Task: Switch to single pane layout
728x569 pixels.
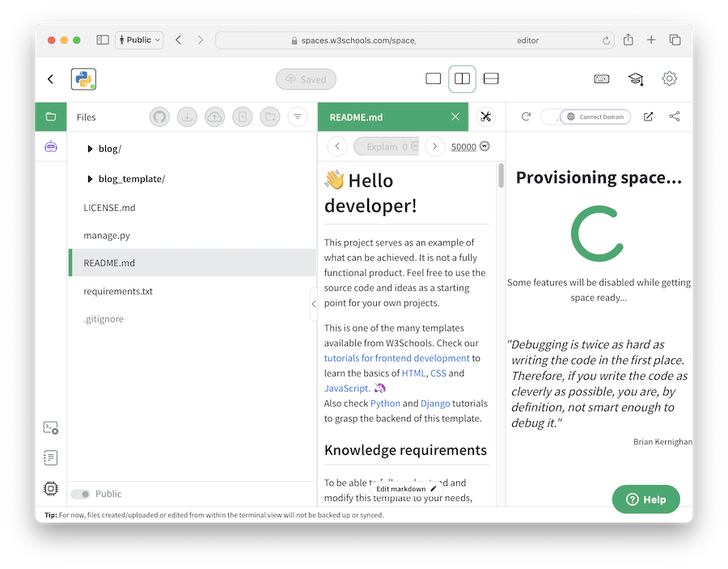Action: click(434, 79)
